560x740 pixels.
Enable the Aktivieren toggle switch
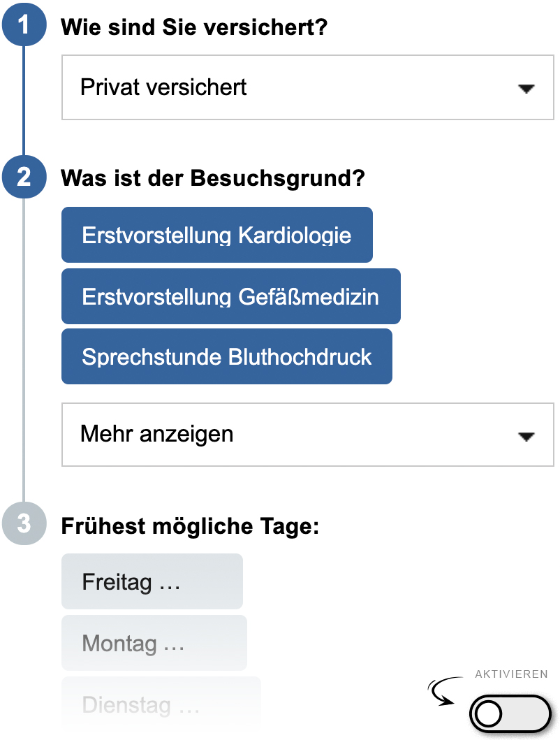pyautogui.click(x=510, y=713)
